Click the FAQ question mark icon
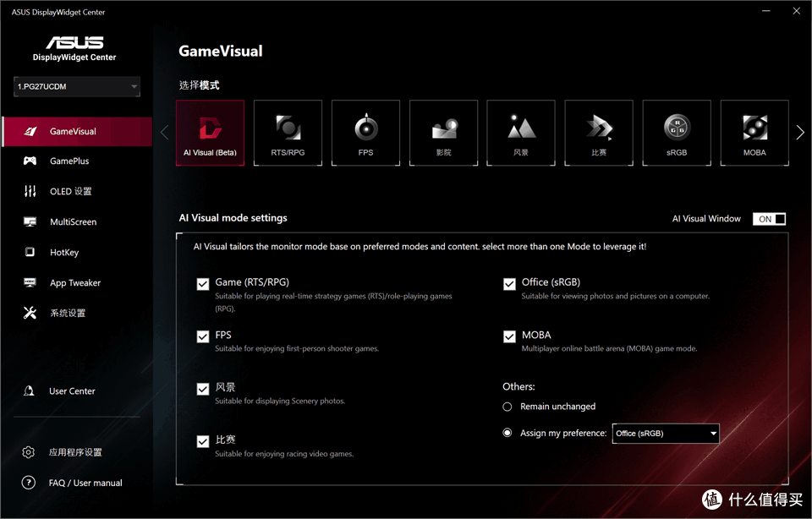This screenshot has width=812, height=519. click(29, 483)
